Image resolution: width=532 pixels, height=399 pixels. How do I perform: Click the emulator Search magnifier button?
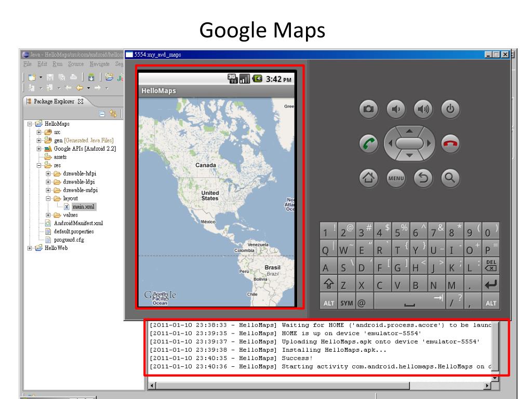[450, 178]
